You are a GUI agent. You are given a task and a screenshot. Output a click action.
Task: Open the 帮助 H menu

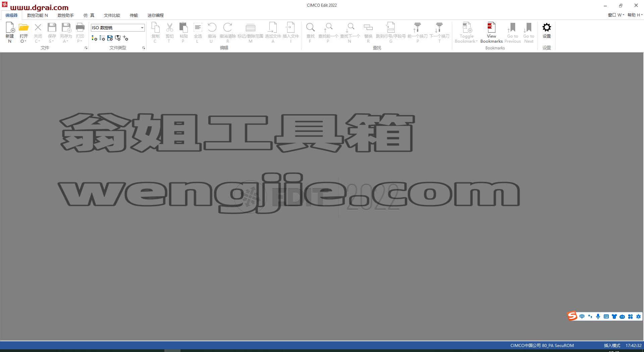(x=635, y=15)
